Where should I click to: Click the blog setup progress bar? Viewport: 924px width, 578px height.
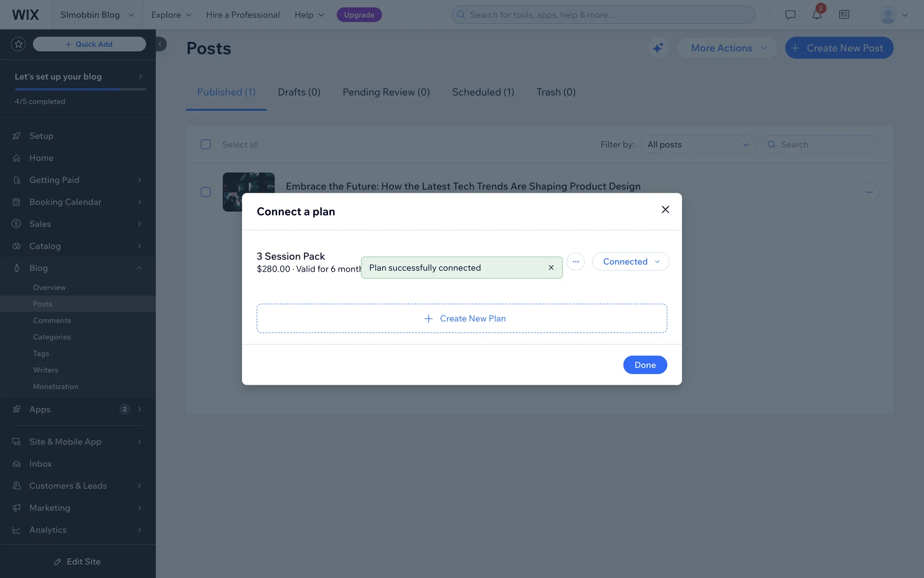pyautogui.click(x=80, y=89)
